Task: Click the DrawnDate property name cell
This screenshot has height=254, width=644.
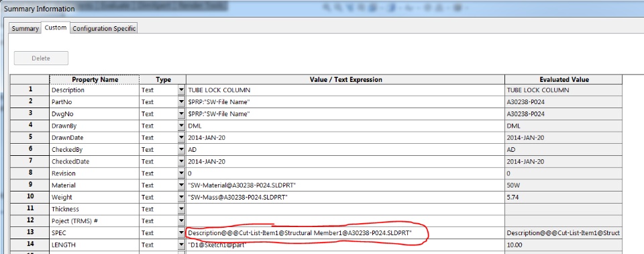Action: 95,138
